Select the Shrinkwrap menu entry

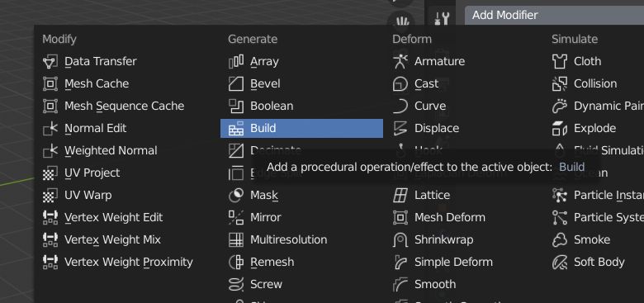pos(443,239)
